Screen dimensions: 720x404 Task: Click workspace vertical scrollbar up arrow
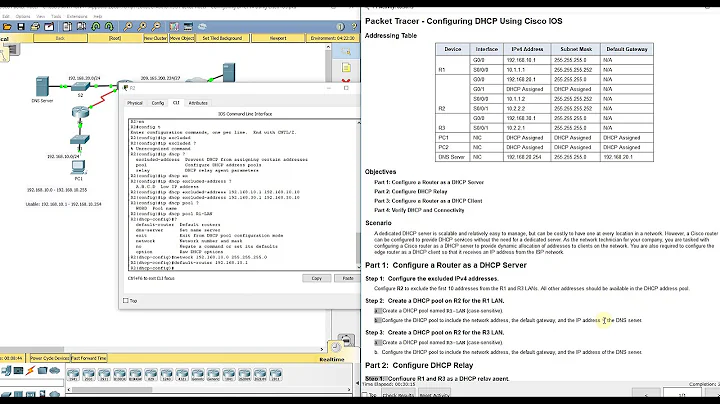coord(328,47)
